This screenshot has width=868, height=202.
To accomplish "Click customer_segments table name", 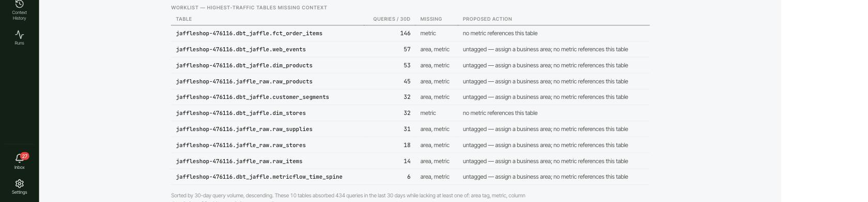I will click(x=252, y=97).
